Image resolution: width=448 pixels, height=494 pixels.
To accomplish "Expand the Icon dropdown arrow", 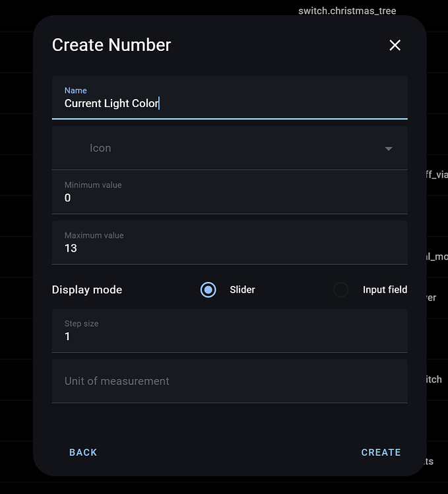I will [389, 149].
